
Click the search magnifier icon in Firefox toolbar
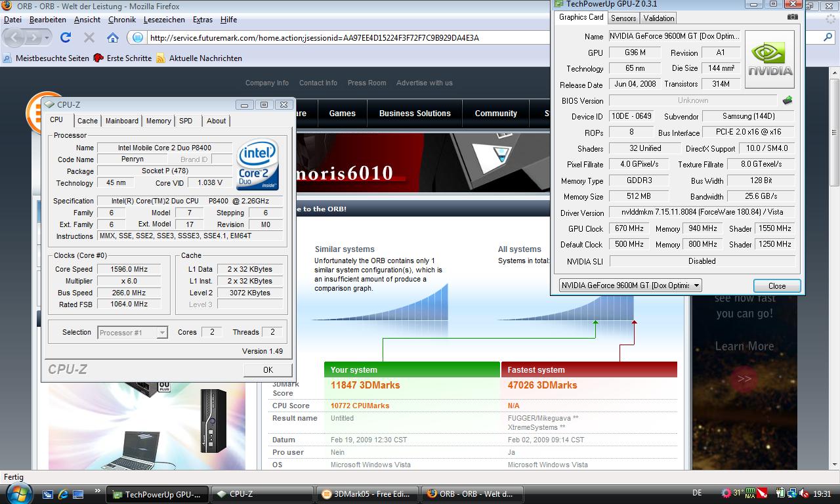828,37
